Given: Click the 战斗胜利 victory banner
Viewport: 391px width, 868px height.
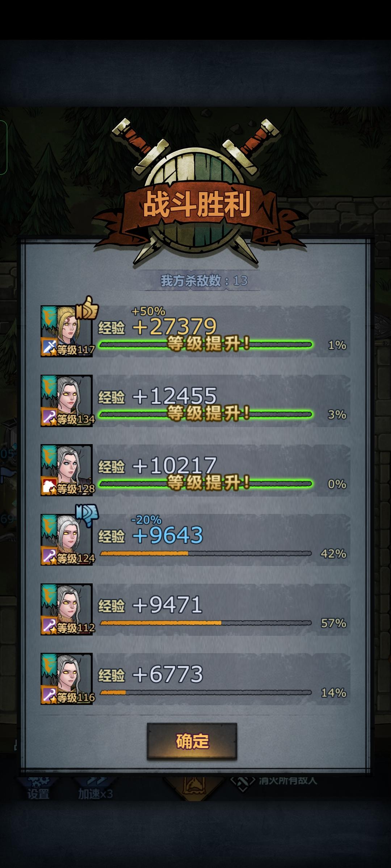Looking at the screenshot, I should click(197, 205).
